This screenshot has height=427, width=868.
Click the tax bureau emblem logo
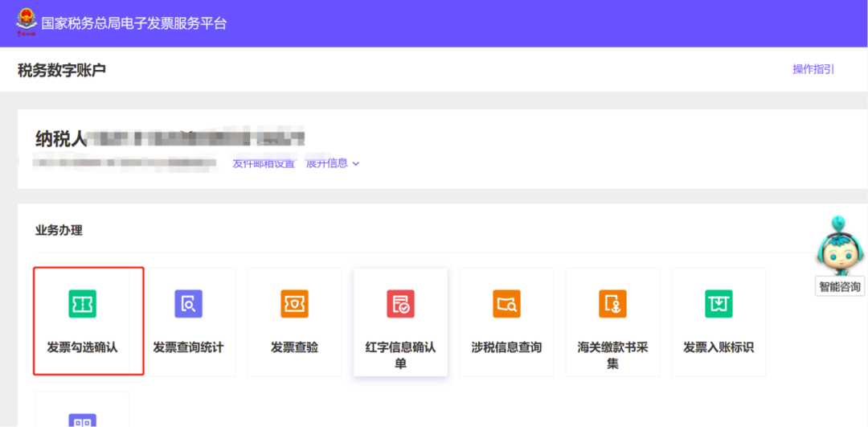point(26,23)
